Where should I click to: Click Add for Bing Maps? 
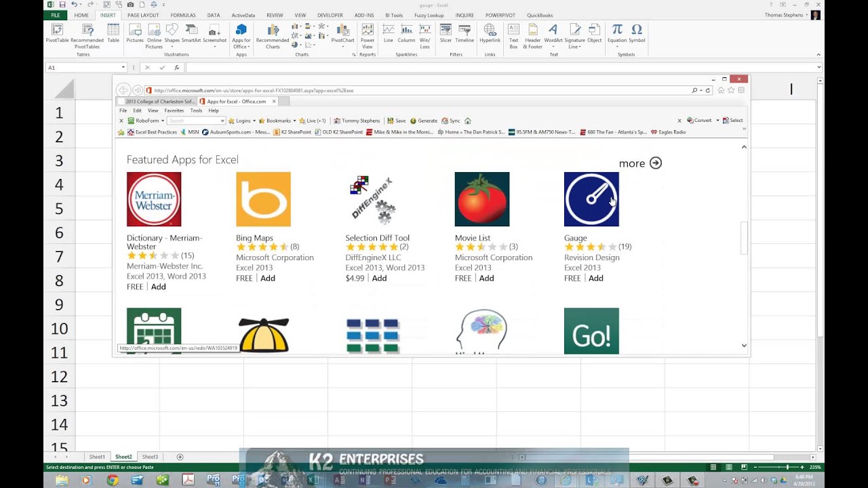click(x=268, y=279)
